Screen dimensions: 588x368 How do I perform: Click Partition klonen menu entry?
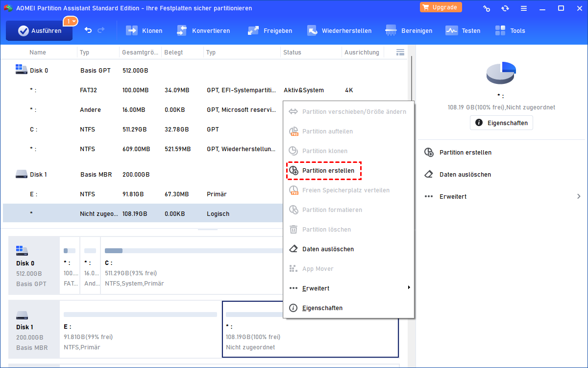pos(348,151)
